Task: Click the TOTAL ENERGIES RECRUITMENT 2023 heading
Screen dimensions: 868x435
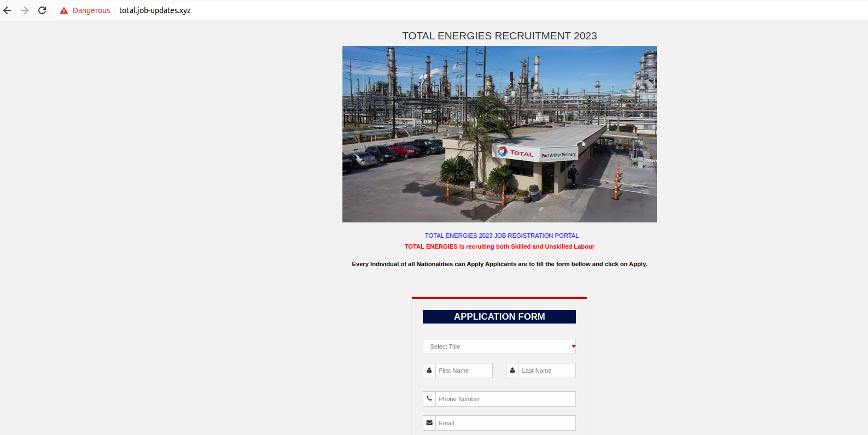Action: [x=499, y=36]
